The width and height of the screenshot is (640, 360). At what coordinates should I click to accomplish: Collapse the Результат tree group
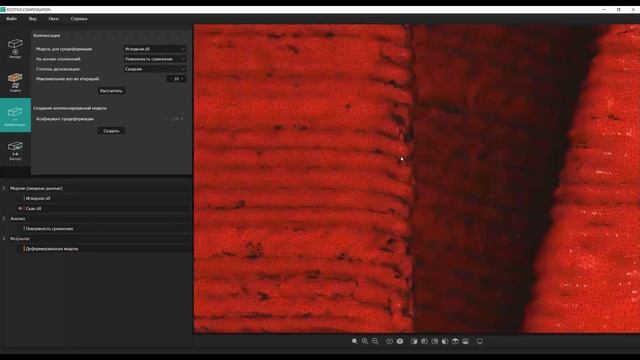pos(4,238)
